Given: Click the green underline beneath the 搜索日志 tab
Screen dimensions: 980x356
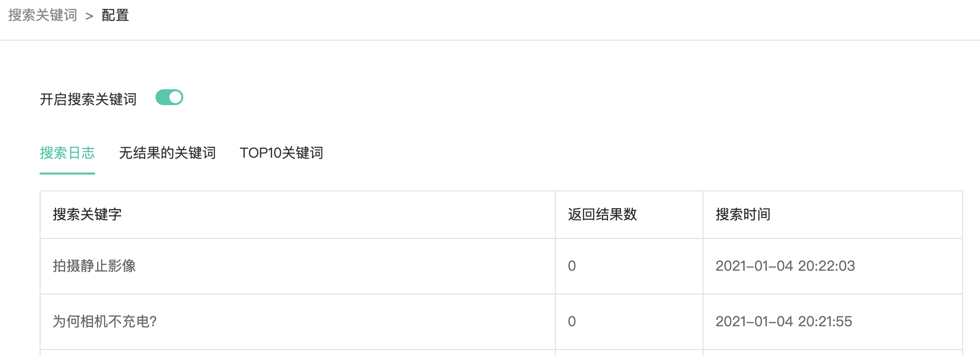Looking at the screenshot, I should tap(67, 173).
